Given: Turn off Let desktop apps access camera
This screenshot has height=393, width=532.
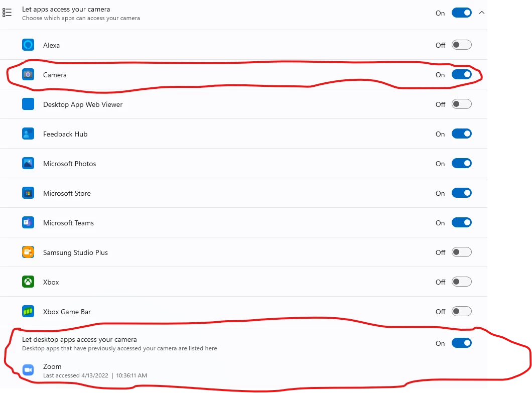Looking at the screenshot, I should click(x=461, y=343).
